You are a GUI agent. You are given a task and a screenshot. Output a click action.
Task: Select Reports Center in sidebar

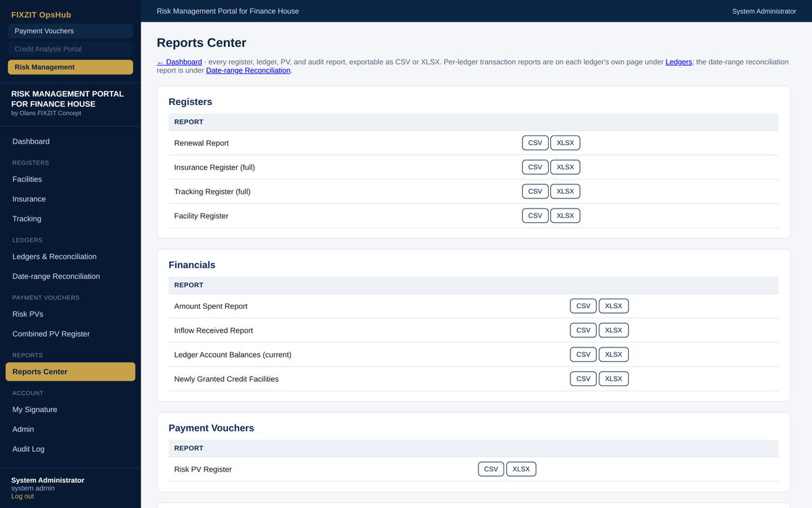[x=70, y=372]
